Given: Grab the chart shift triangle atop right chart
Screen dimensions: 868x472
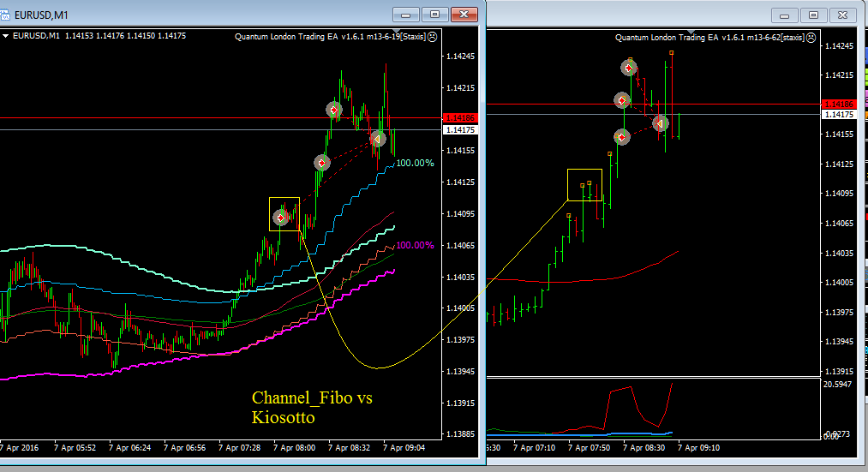Looking at the screenshot, I should click(x=691, y=32).
